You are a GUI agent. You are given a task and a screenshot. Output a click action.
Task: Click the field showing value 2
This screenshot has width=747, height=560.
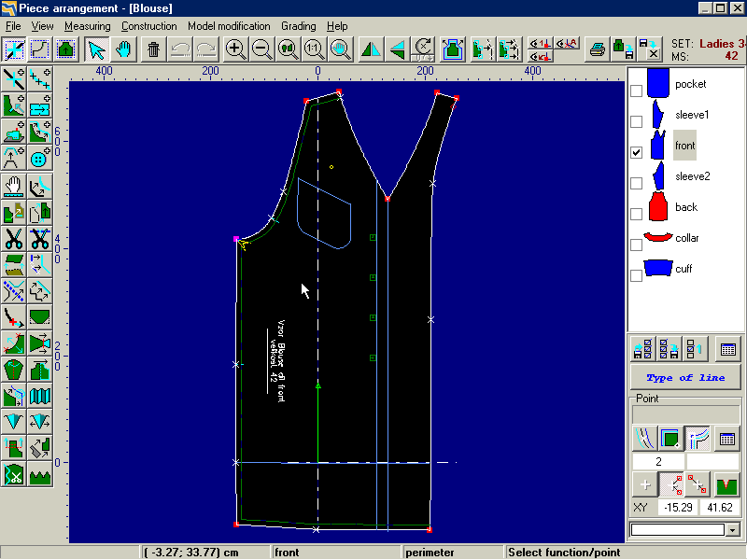(x=658, y=461)
